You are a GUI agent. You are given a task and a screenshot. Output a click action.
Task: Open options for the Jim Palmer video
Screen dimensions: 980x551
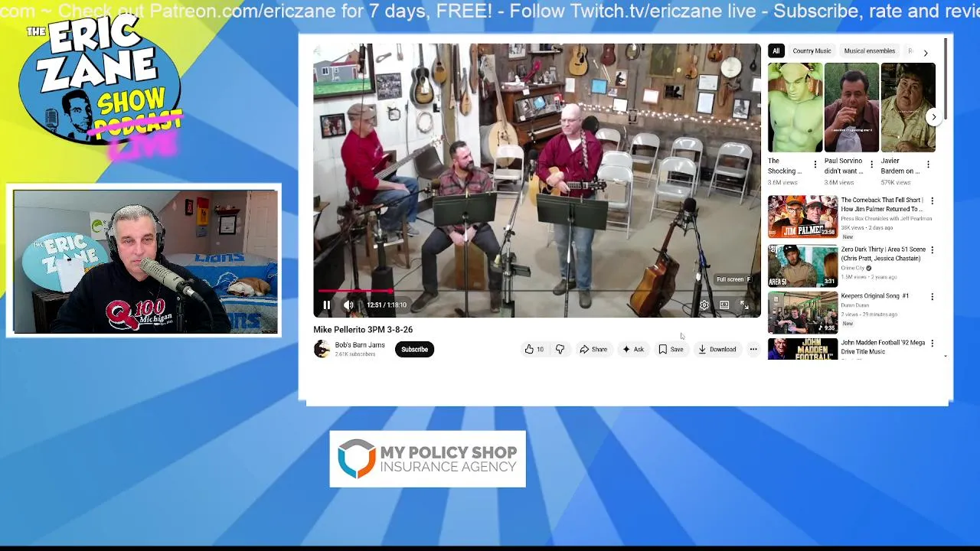pos(932,201)
